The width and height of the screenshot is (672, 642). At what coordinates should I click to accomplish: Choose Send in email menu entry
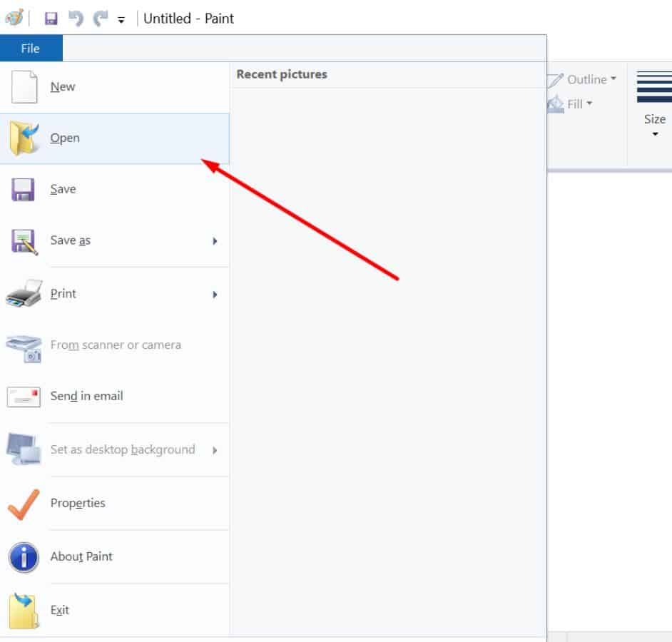coord(86,396)
